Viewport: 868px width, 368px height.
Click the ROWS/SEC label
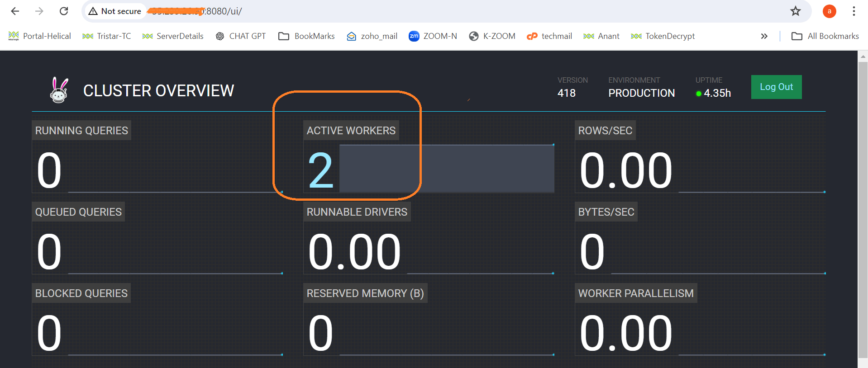605,131
